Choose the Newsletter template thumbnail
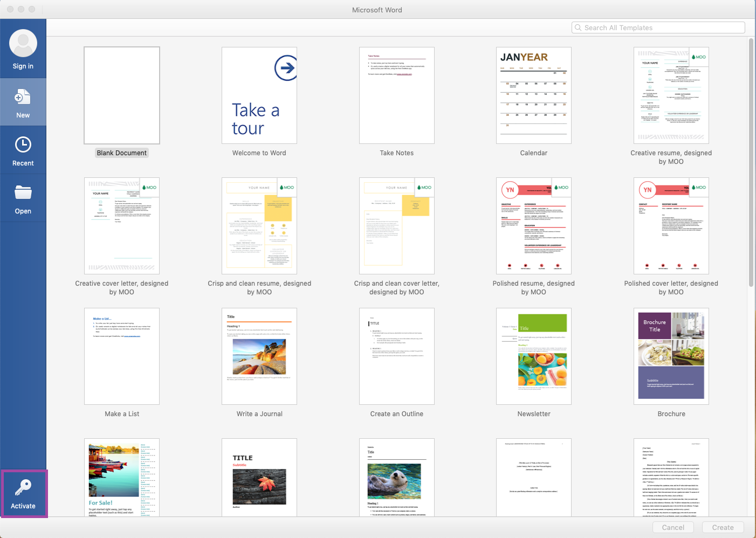The width and height of the screenshot is (756, 538). coord(534,356)
